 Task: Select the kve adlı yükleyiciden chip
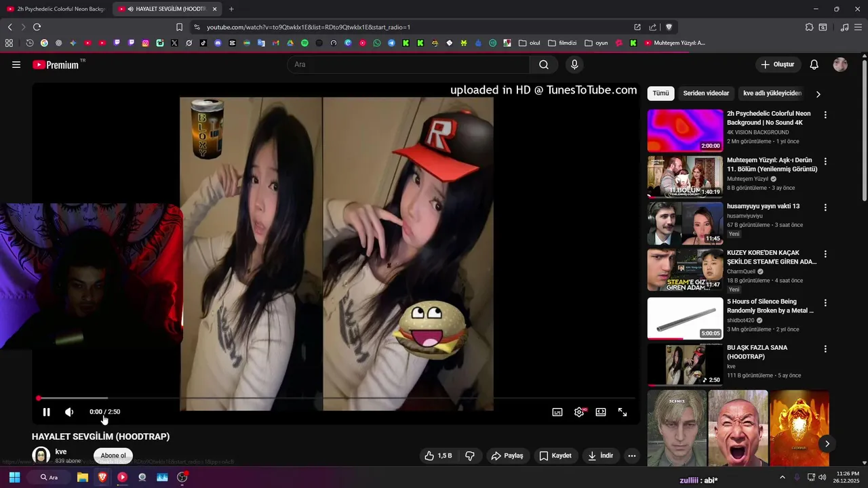(772, 94)
